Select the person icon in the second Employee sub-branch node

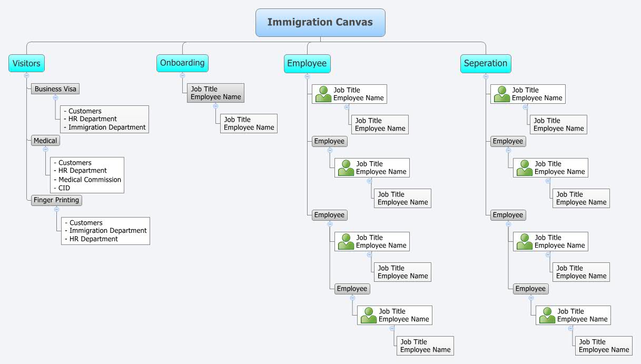click(x=345, y=167)
